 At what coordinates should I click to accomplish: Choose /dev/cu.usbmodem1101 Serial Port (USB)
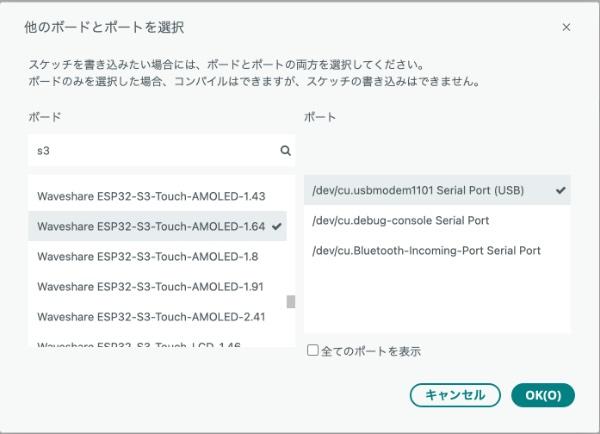[x=437, y=190]
